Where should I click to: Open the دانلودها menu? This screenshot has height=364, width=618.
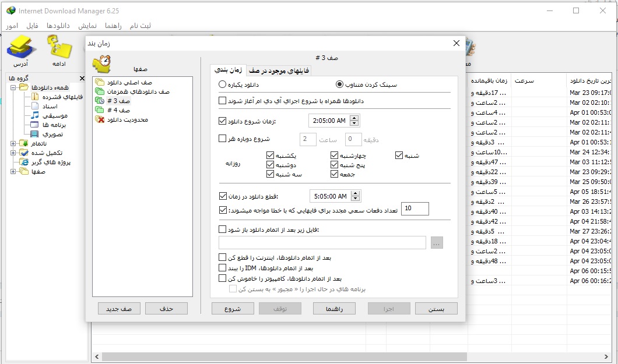pyautogui.click(x=58, y=26)
